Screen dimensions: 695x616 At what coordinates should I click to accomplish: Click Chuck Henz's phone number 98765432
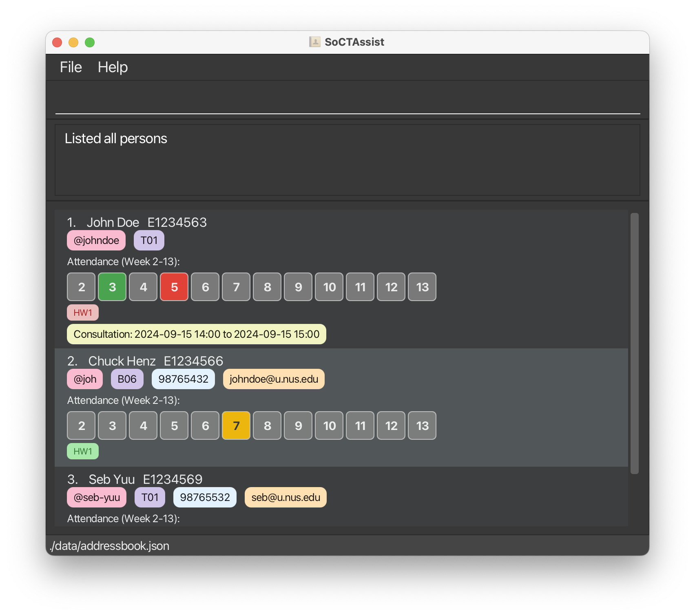click(x=183, y=379)
